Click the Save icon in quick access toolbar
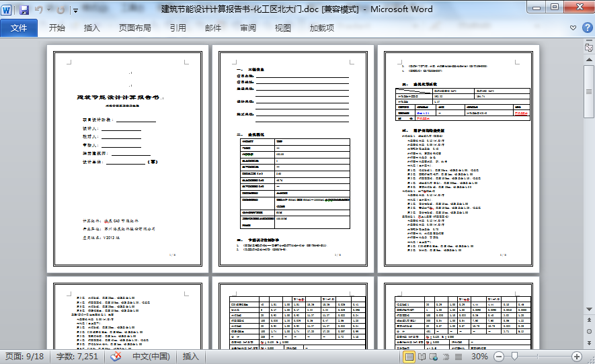 coord(24,10)
